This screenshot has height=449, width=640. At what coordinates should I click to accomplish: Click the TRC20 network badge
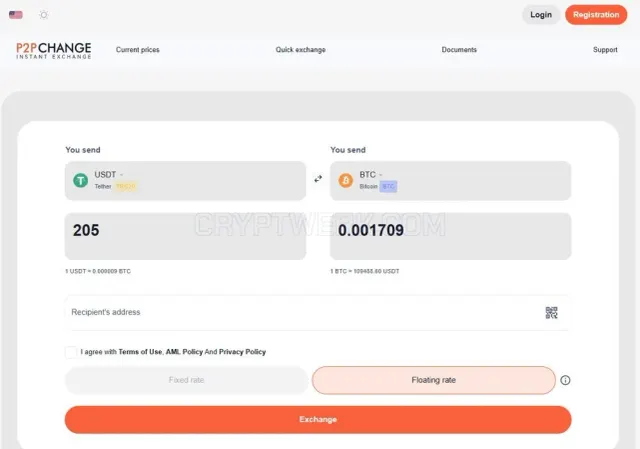pyautogui.click(x=126, y=187)
